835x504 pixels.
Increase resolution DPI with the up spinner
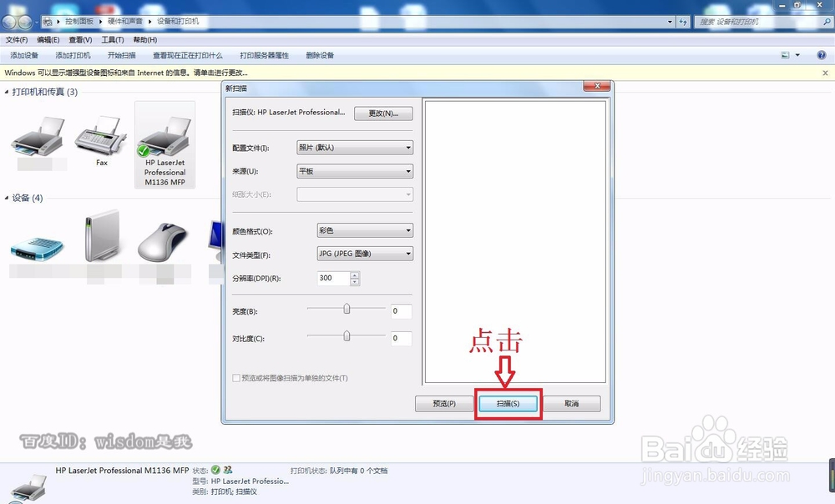coord(355,275)
